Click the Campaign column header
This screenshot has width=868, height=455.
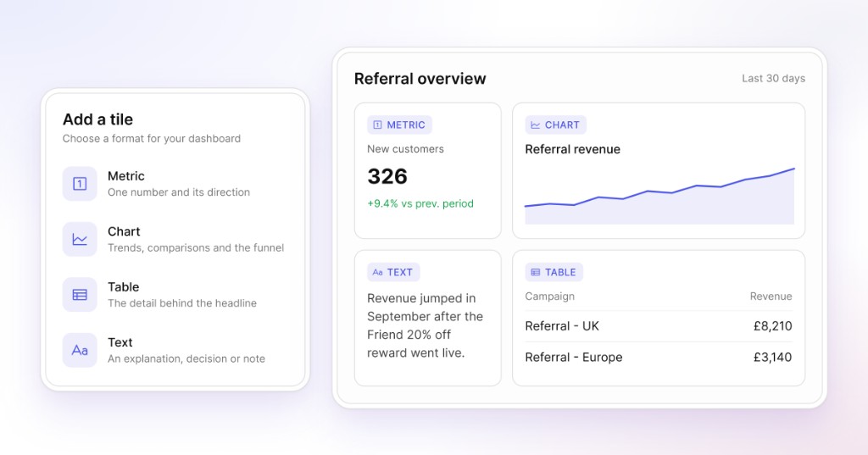(x=549, y=297)
